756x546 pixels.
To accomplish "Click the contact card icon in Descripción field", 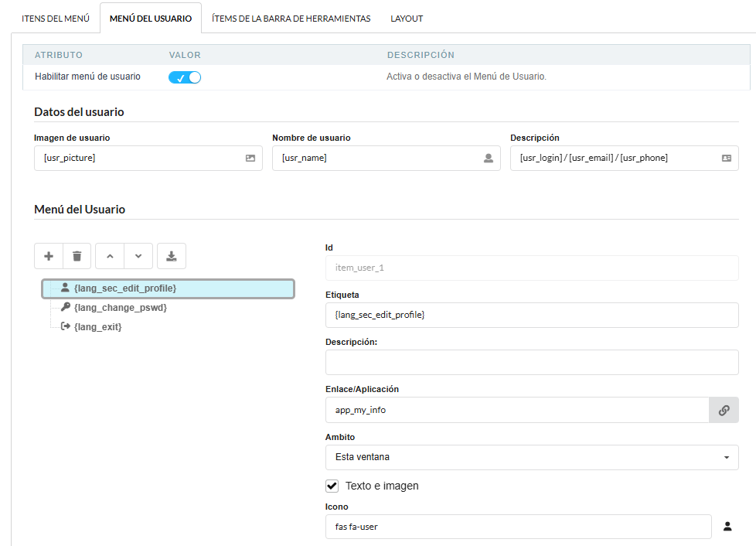I will coord(725,158).
